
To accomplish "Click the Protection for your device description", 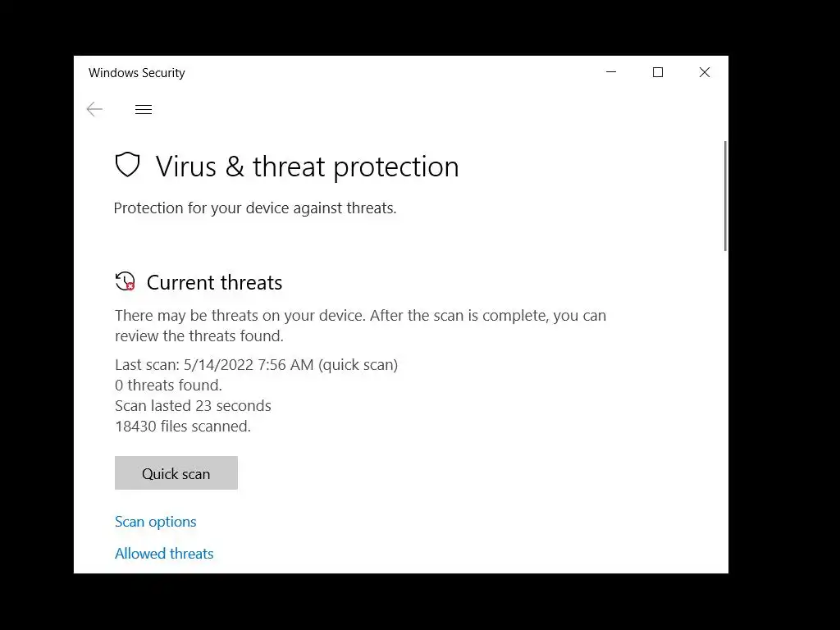I will point(255,208).
